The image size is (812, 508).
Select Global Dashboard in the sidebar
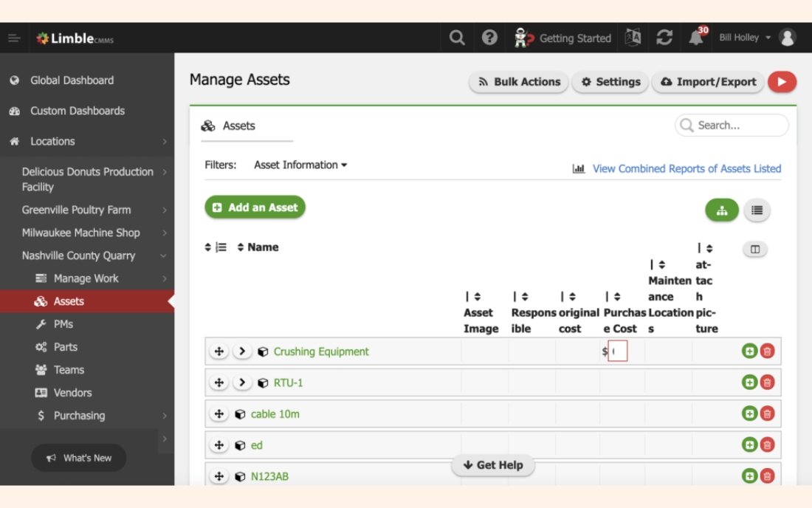(72, 80)
